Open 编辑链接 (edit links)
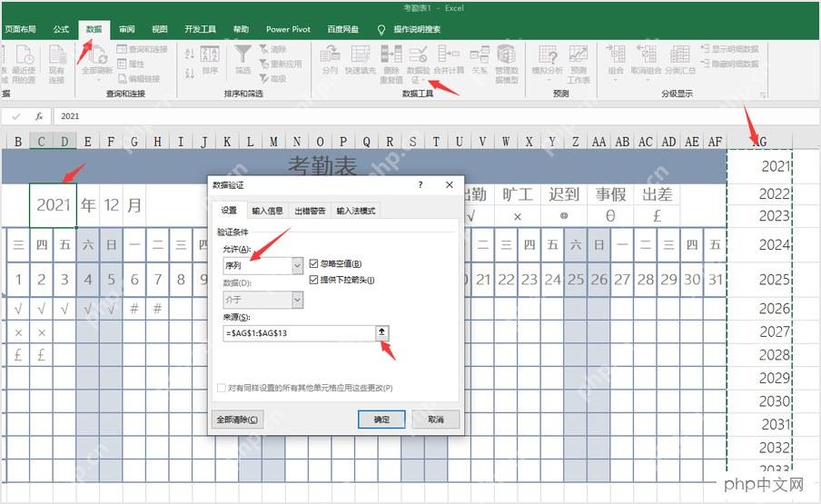Screen dimensions: 821x504 (x=139, y=78)
